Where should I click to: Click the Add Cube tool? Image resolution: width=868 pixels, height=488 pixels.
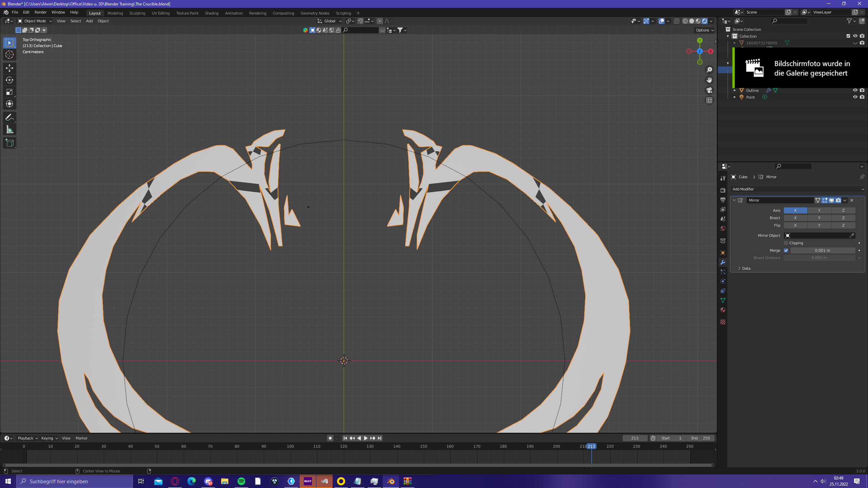[x=9, y=143]
